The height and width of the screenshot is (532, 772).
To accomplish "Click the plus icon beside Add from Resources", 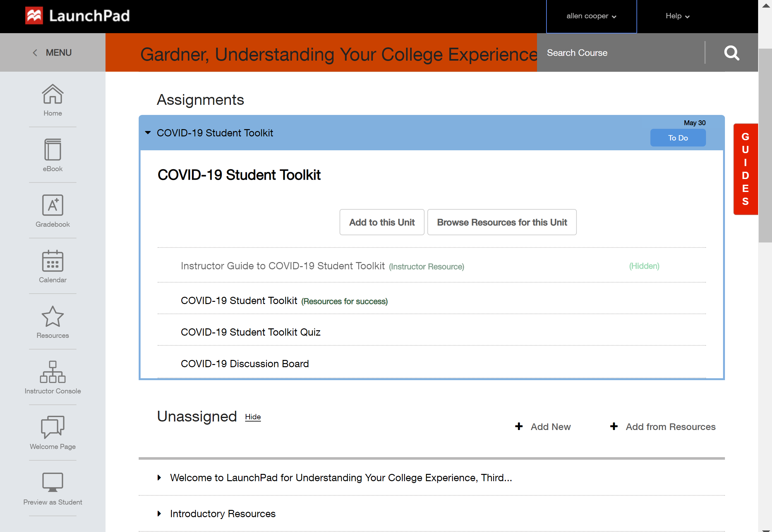I will [614, 426].
